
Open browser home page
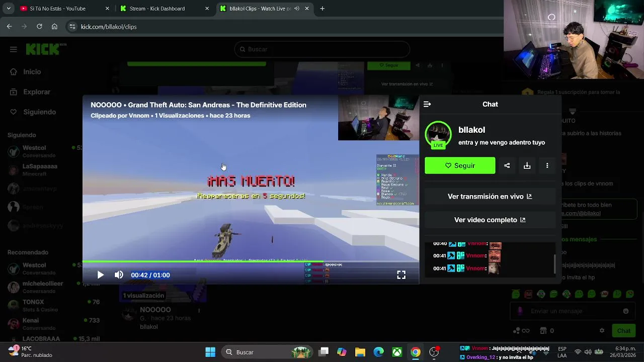[x=54, y=27]
